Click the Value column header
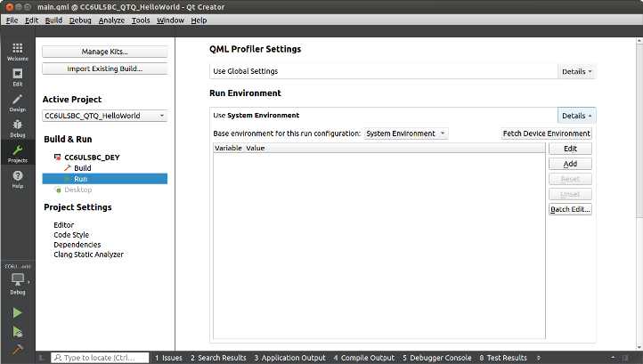The height and width of the screenshot is (364, 643). (x=255, y=148)
